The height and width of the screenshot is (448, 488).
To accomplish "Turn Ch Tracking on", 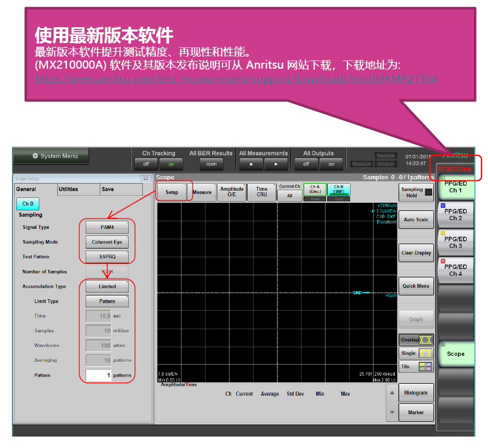I will [171, 164].
